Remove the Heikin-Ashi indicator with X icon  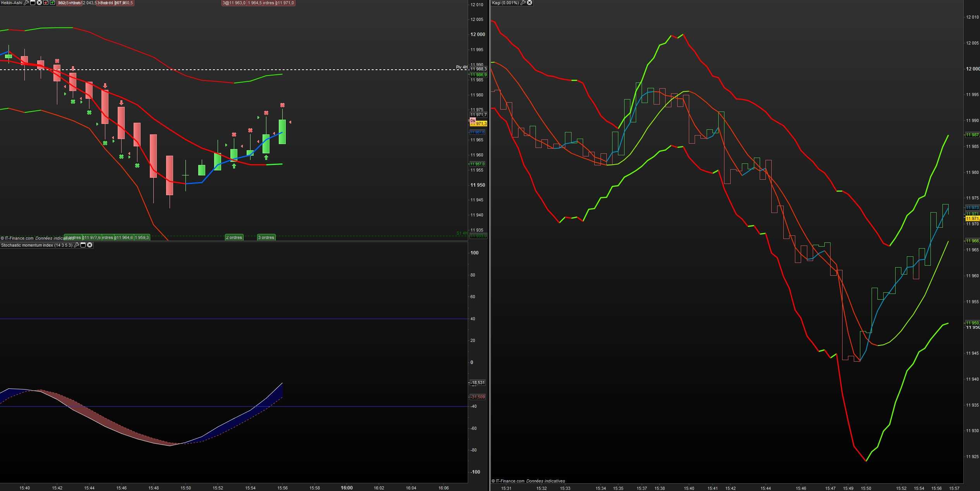click(x=39, y=3)
